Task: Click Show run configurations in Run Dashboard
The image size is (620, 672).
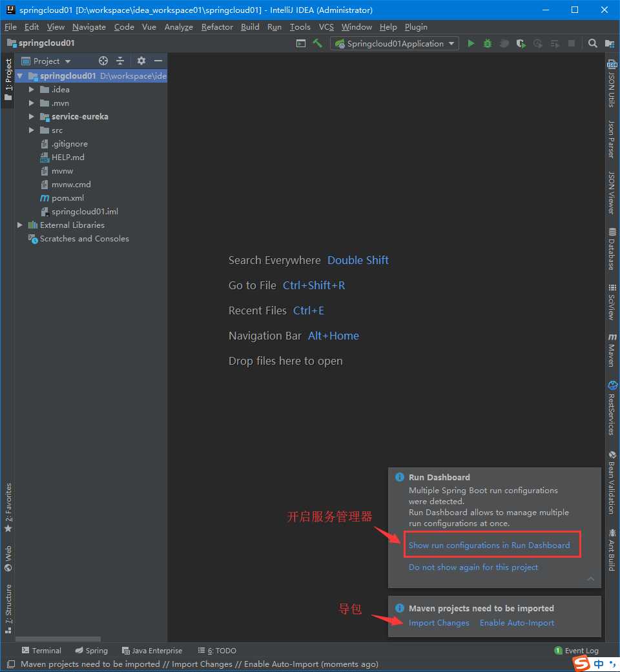Action: [490, 545]
